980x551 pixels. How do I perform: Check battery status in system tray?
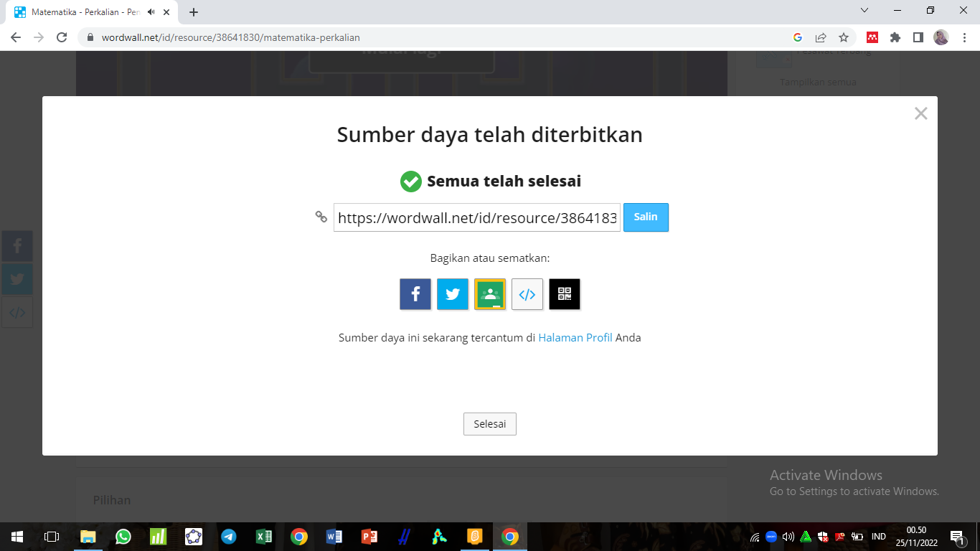[857, 537]
